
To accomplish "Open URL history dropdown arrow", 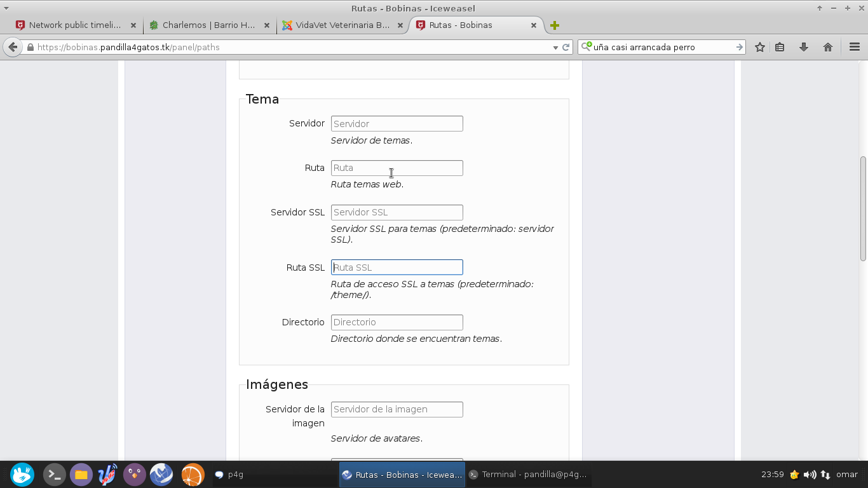I will 555,47.
